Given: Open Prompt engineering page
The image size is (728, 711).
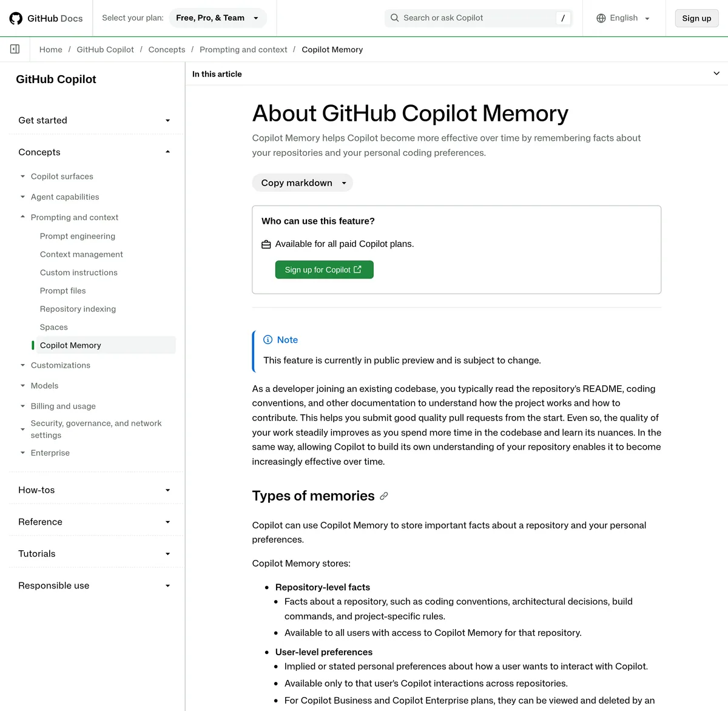Looking at the screenshot, I should [x=78, y=236].
